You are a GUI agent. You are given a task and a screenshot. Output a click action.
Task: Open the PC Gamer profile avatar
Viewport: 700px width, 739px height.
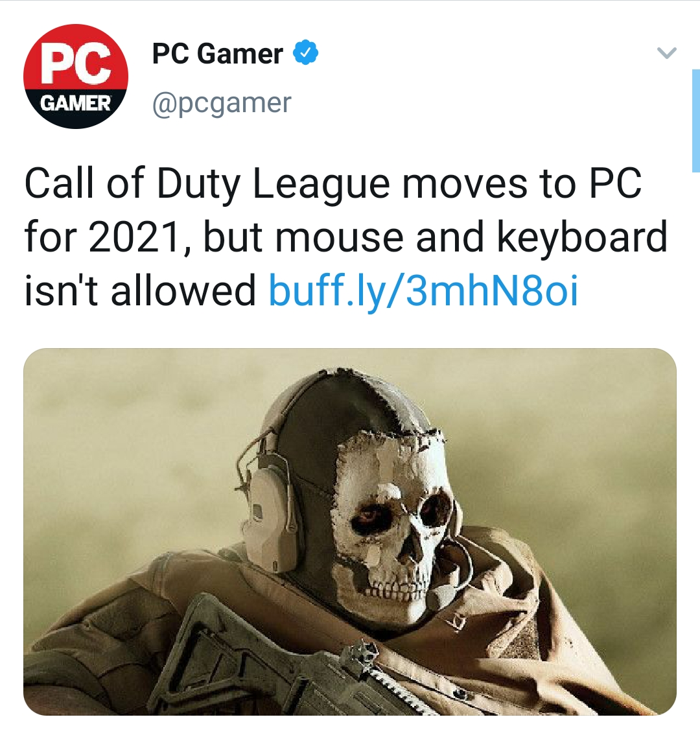76,76
